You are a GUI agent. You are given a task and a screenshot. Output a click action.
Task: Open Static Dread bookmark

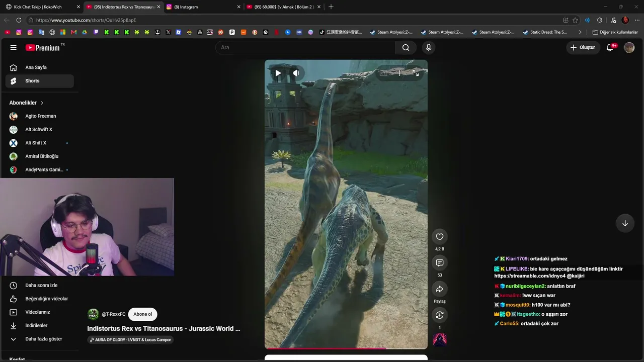coord(545,32)
